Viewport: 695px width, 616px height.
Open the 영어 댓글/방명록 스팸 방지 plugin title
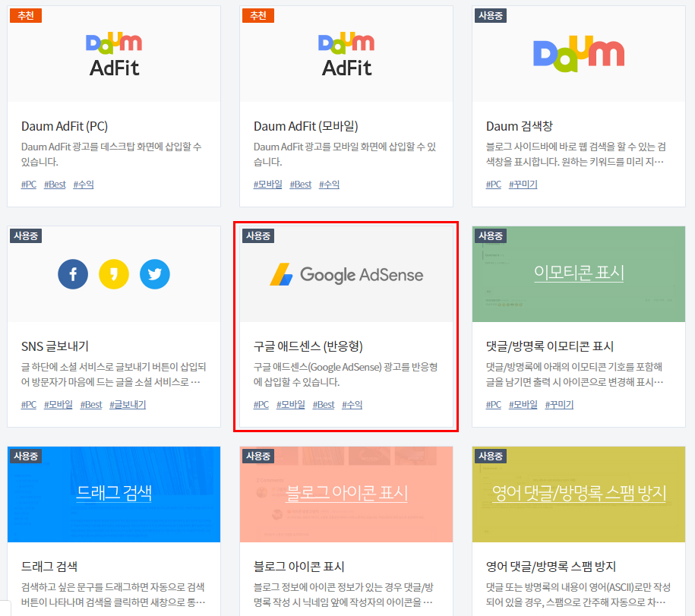click(551, 567)
